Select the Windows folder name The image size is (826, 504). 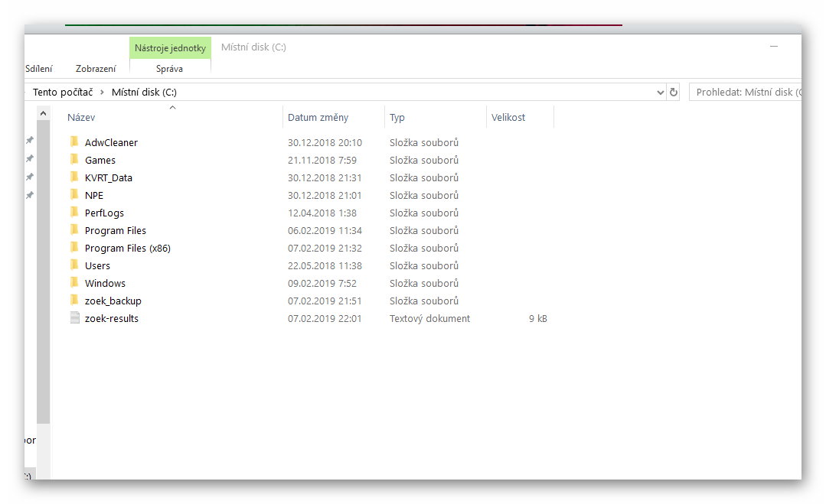tap(106, 283)
